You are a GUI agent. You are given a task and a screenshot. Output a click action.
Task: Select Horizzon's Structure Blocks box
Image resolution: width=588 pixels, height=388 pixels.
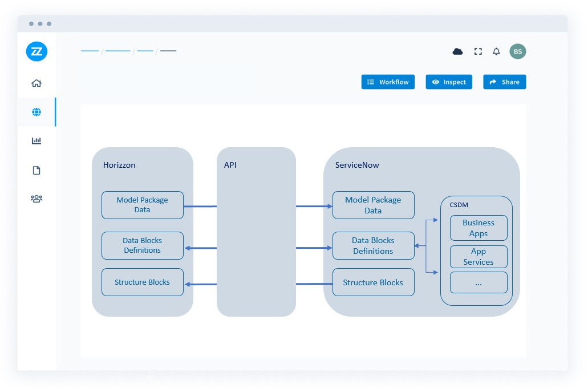(x=143, y=282)
